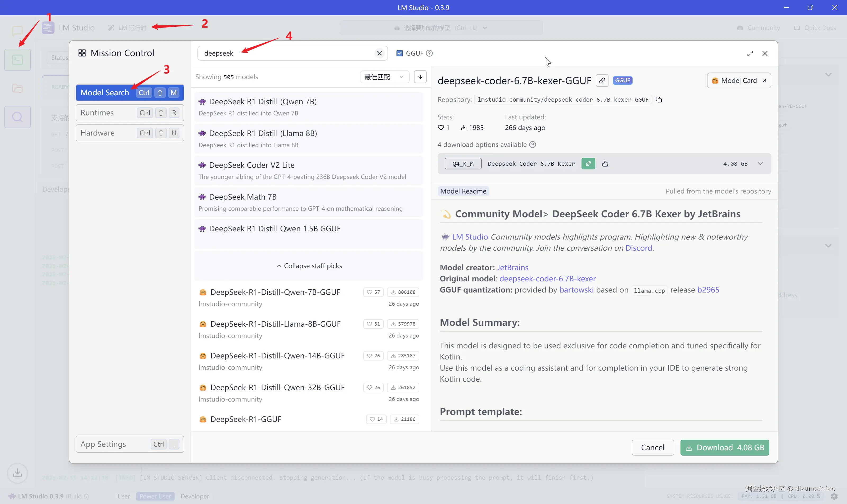
Task: Open the LM 运行时 menu item
Action: pyautogui.click(x=127, y=28)
